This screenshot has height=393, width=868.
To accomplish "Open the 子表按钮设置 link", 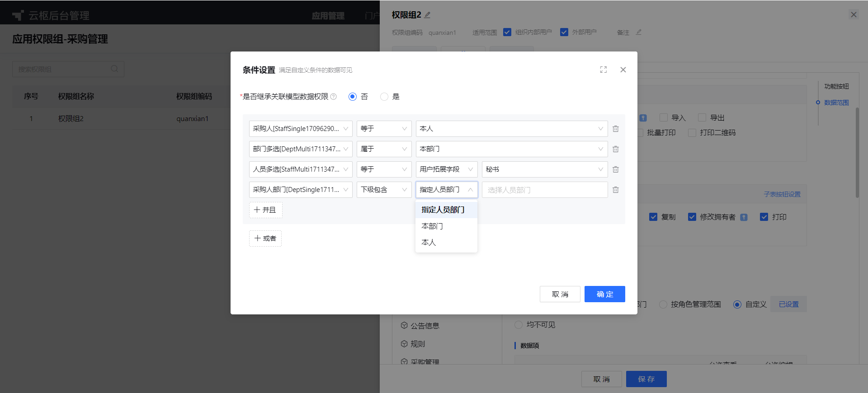I will coord(782,194).
